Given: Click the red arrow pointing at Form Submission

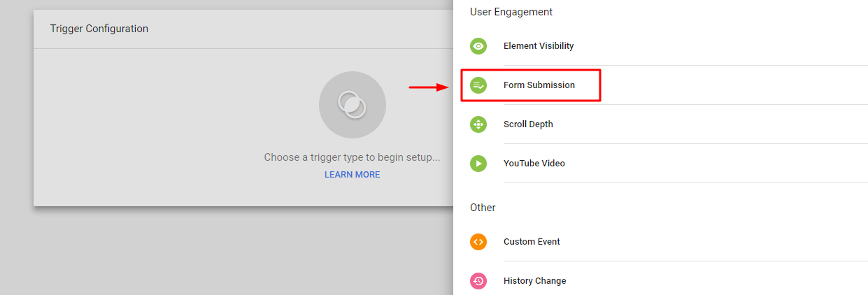Looking at the screenshot, I should pos(428,87).
